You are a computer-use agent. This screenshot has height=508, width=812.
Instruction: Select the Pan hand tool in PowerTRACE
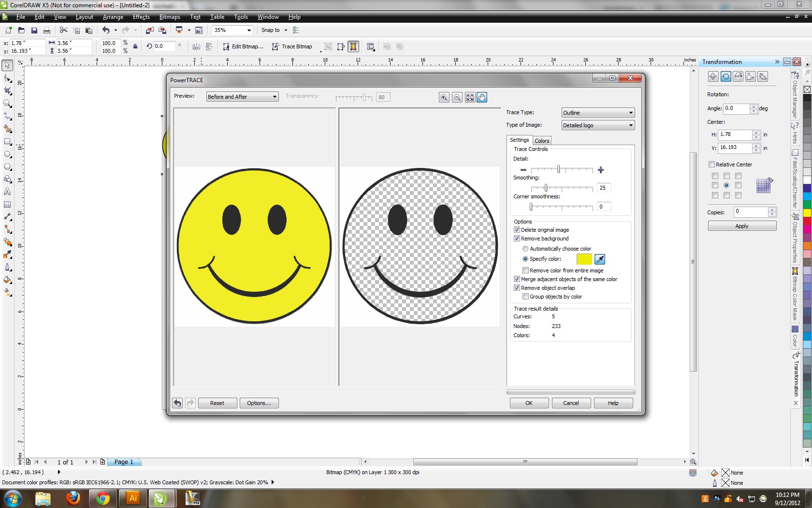click(x=482, y=97)
